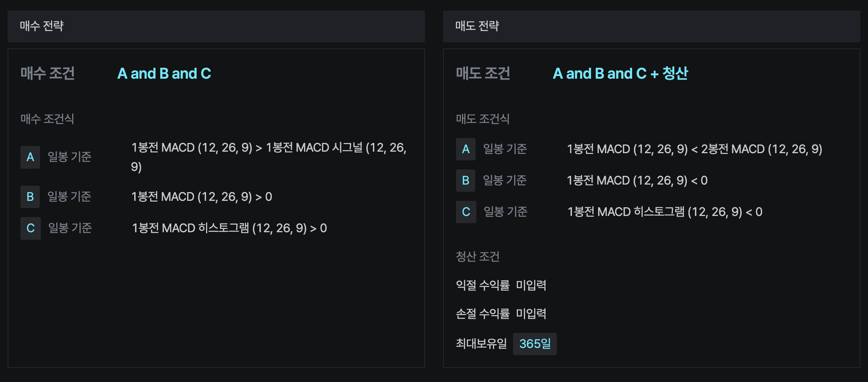Click sell condition C 히스토그램 formula
The width and height of the screenshot is (868, 382).
click(x=665, y=212)
